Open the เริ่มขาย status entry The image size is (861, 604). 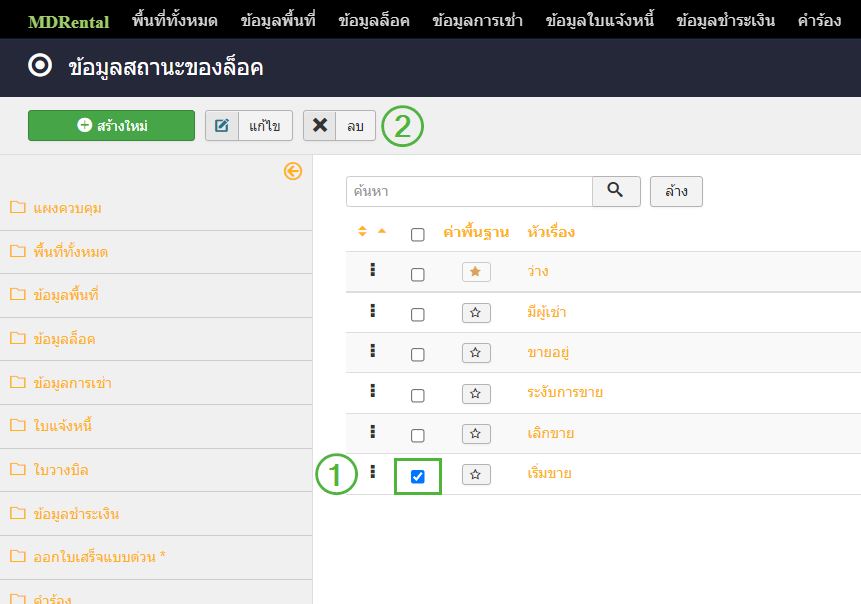tap(549, 473)
